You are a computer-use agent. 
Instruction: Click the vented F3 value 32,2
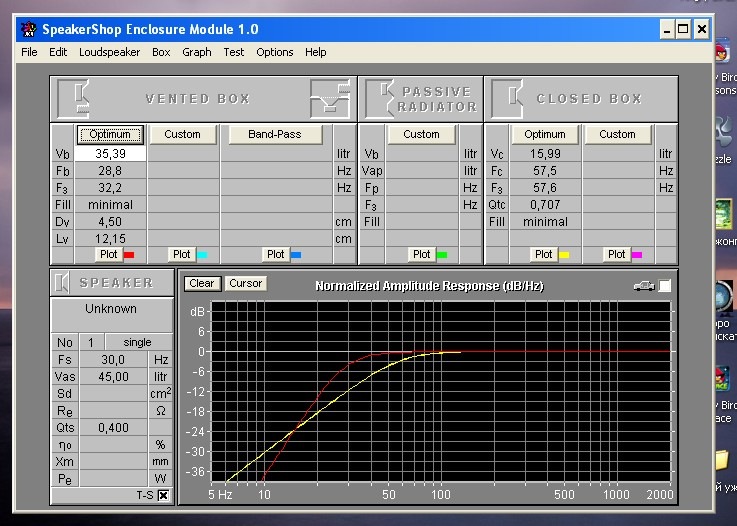point(110,188)
